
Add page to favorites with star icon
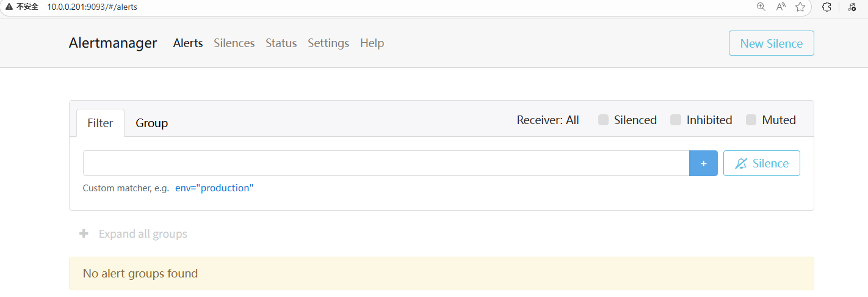tap(800, 7)
